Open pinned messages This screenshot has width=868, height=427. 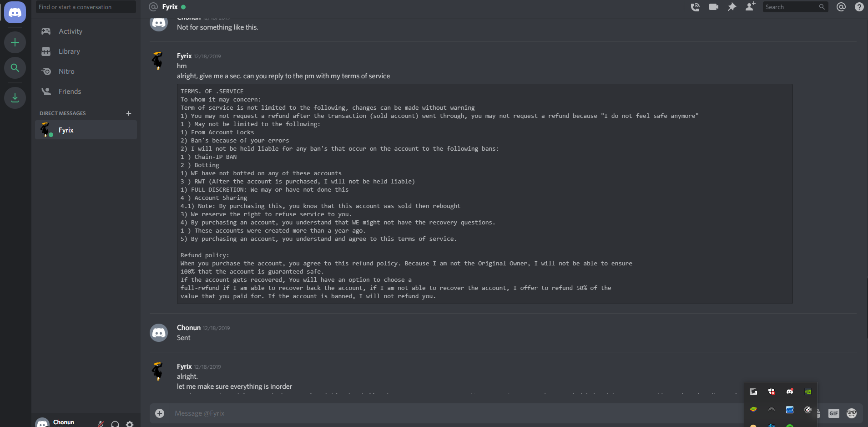(x=732, y=7)
